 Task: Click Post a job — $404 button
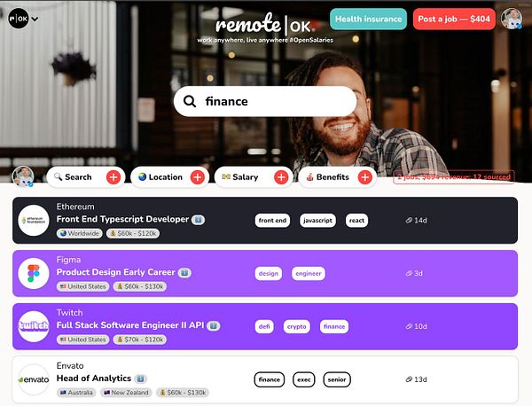pyautogui.click(x=454, y=19)
